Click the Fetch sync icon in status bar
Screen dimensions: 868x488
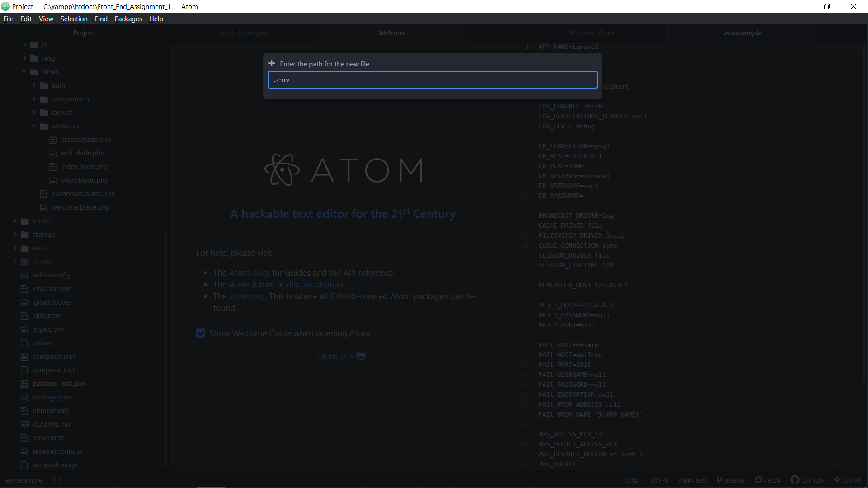[x=759, y=480]
